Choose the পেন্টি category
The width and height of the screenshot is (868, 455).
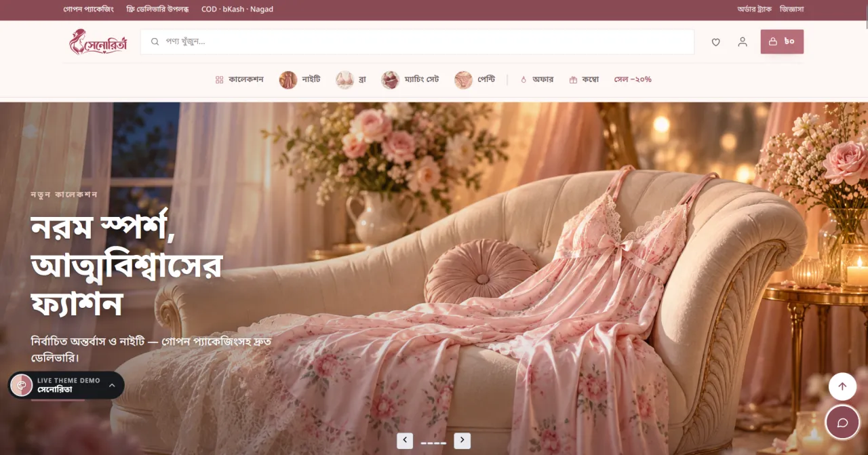[x=475, y=80]
